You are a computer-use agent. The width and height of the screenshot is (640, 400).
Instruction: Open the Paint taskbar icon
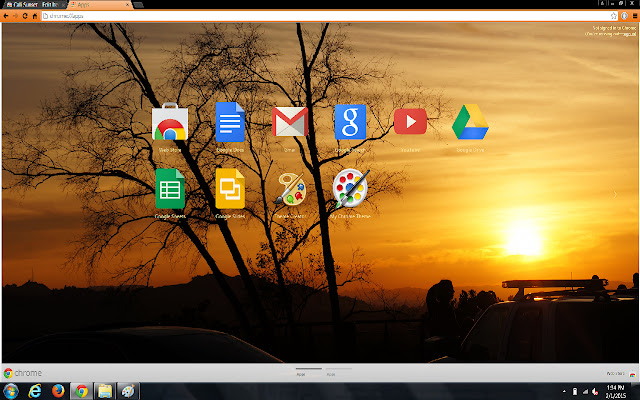coord(128,391)
